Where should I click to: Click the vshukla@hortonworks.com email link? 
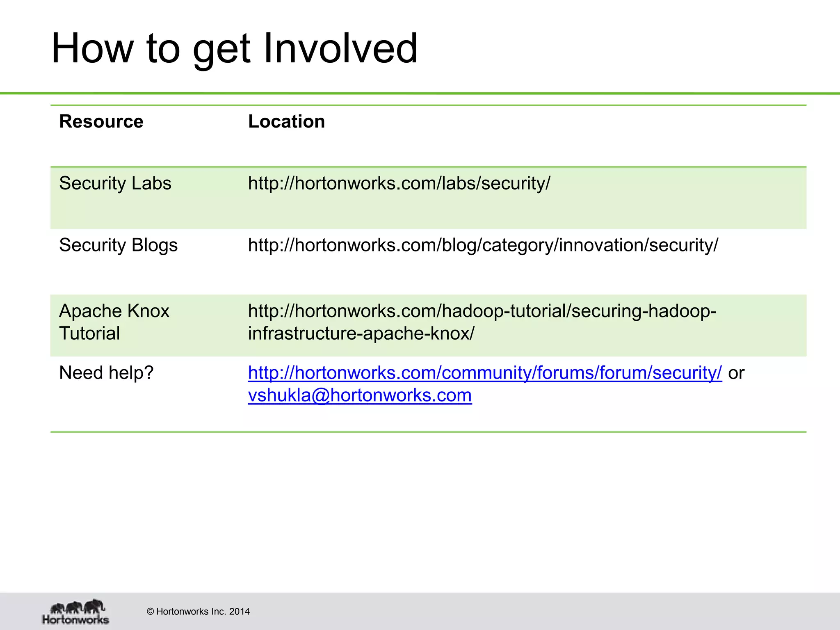pyautogui.click(x=360, y=395)
